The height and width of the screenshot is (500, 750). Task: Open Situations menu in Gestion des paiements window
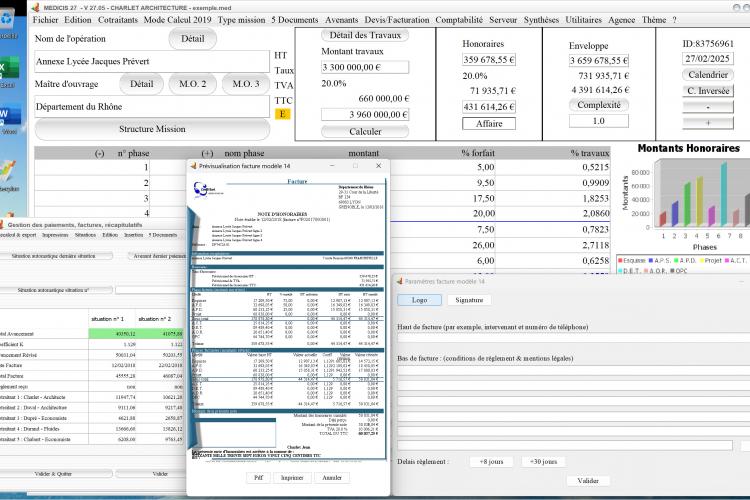pyautogui.click(x=85, y=235)
